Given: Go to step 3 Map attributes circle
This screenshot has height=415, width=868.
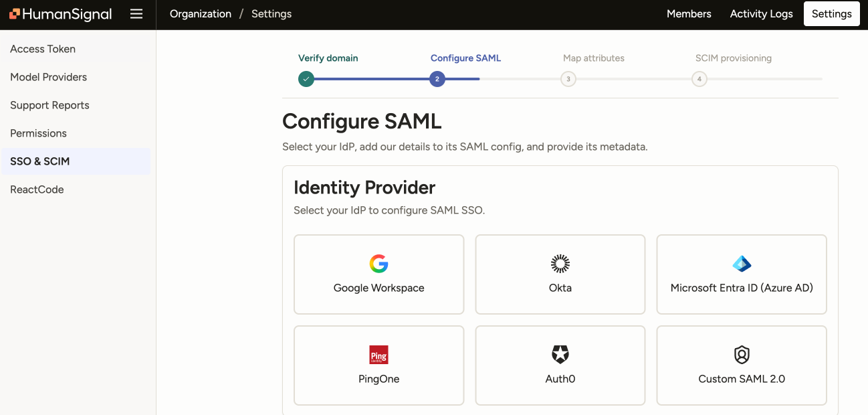Looking at the screenshot, I should tap(568, 79).
